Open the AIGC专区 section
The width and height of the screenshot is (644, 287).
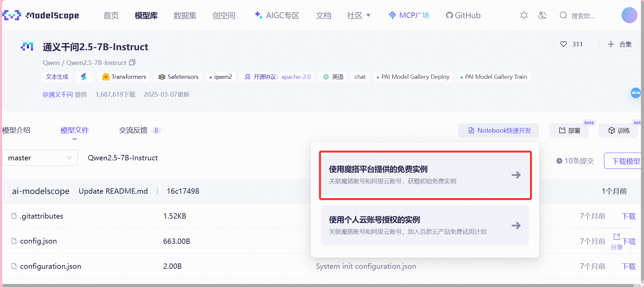click(277, 15)
